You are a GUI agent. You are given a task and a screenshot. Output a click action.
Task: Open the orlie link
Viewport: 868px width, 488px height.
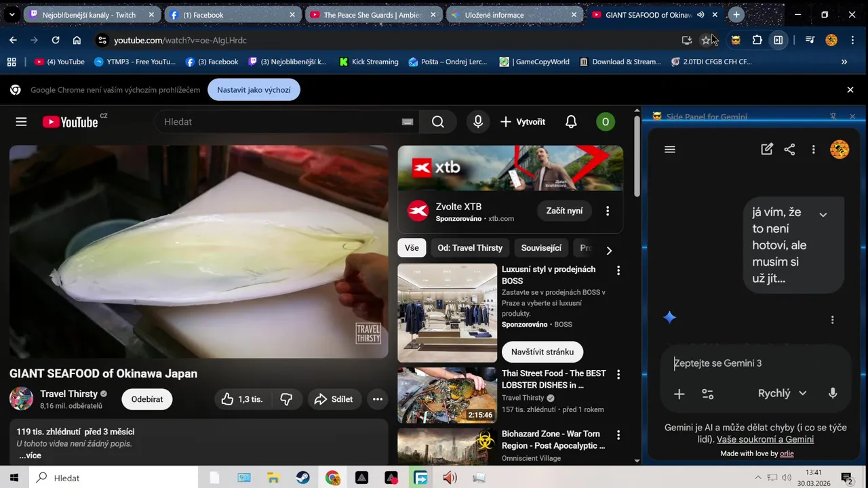pos(787,453)
